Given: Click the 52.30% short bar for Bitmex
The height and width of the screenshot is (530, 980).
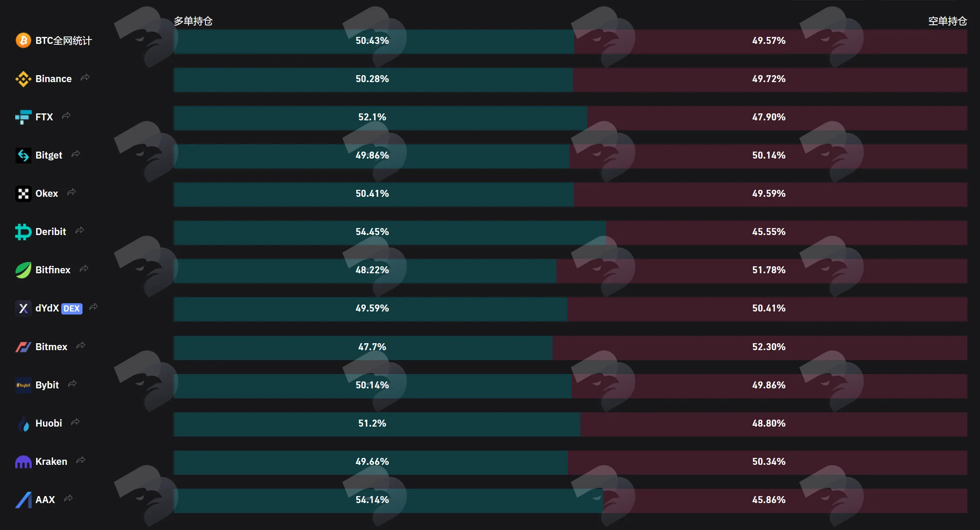Looking at the screenshot, I should click(760, 348).
